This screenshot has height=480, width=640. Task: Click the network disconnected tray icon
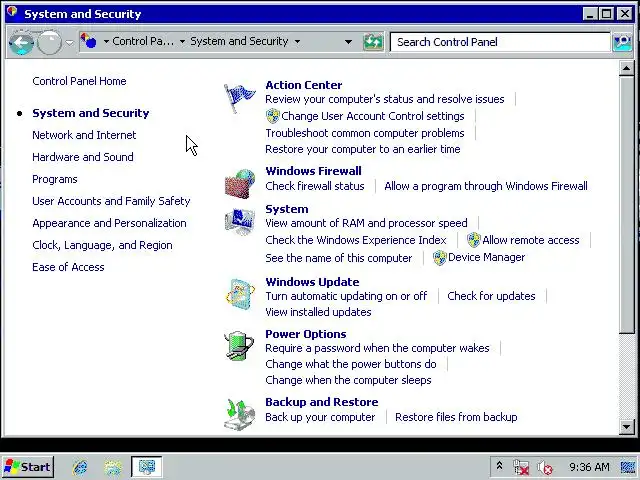[521, 467]
